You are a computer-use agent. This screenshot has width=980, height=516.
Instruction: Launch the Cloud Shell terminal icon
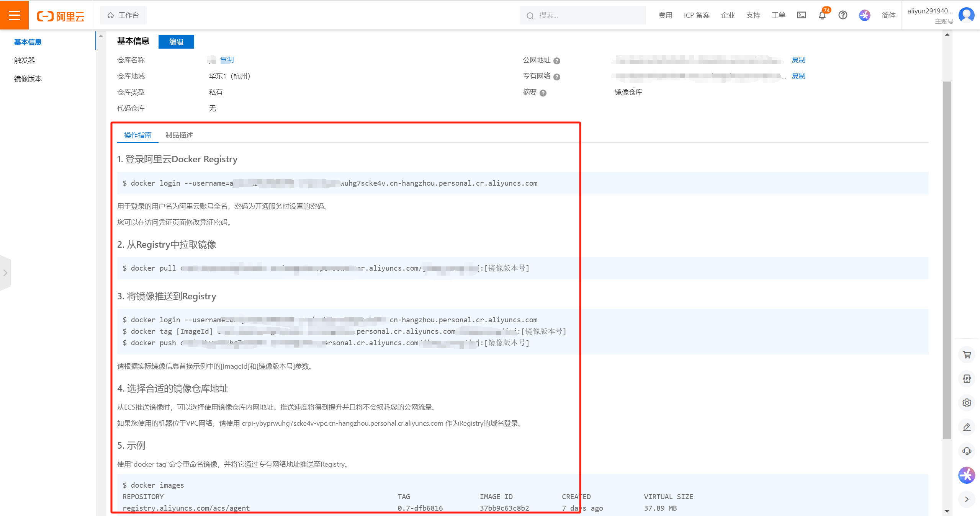coord(801,15)
